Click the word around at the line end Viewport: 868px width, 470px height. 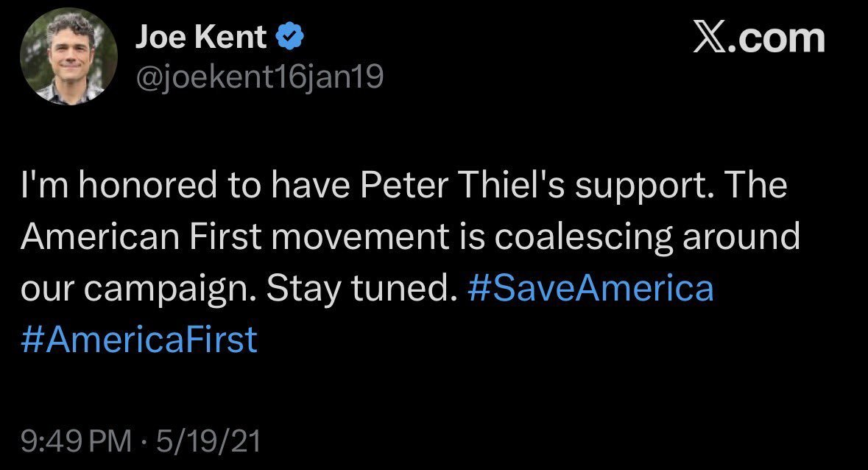tap(741, 239)
